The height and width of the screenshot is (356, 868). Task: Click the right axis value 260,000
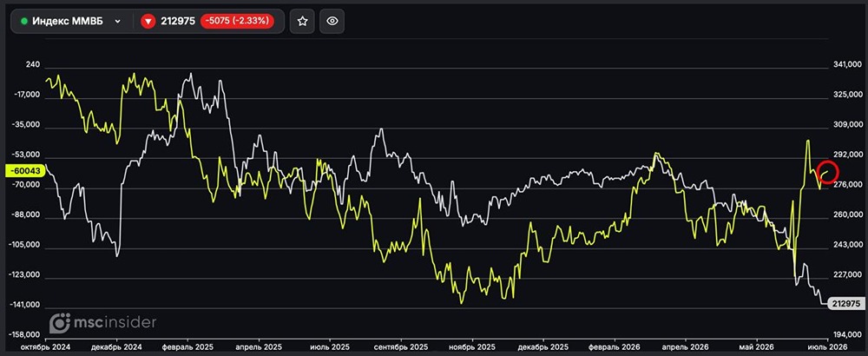coord(847,215)
